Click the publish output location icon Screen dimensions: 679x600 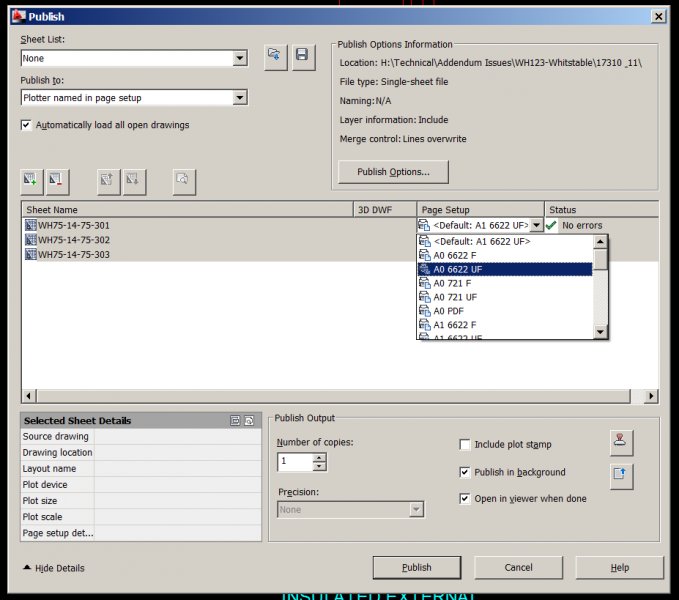click(621, 476)
